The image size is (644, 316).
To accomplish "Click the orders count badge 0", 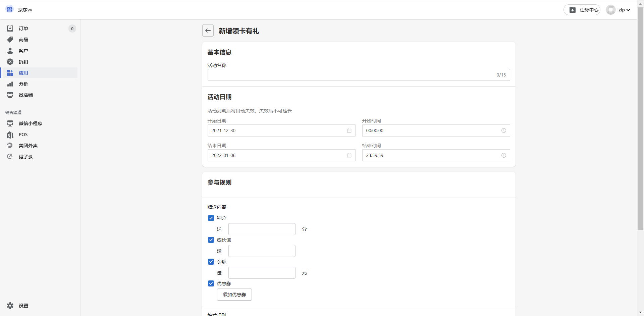I will 72,29.
